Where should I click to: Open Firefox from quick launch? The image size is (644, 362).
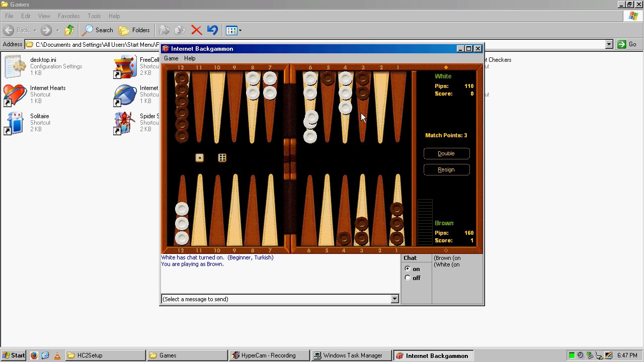tap(34, 355)
